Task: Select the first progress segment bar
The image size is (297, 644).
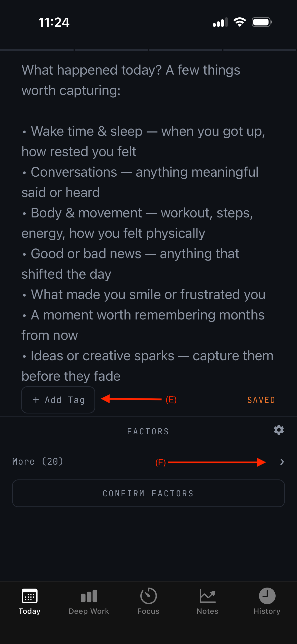Action: 37,50
